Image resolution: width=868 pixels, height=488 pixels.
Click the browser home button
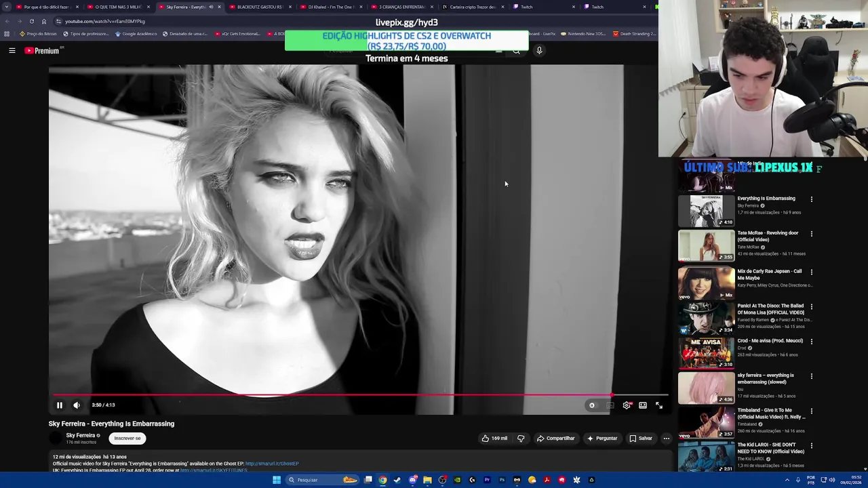(44, 21)
